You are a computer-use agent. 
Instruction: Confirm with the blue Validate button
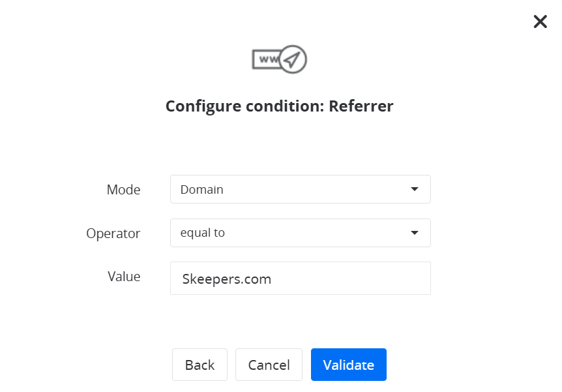(349, 365)
